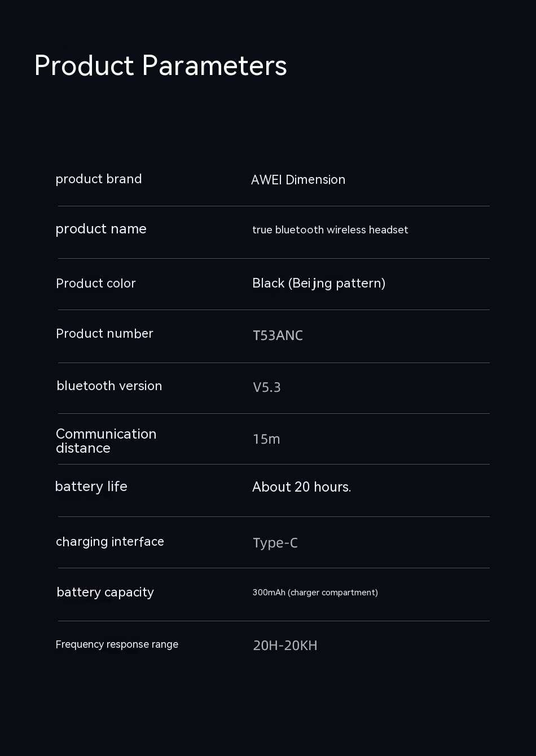This screenshot has width=536, height=756.
Task: Click the 300mAh charger compartment text
Action: [x=315, y=593]
